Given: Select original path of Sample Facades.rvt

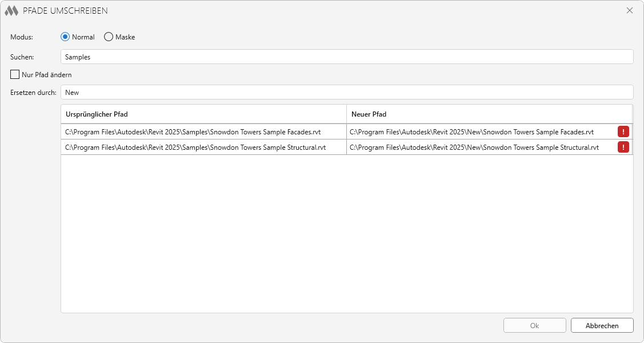Looking at the screenshot, I should (193, 131).
